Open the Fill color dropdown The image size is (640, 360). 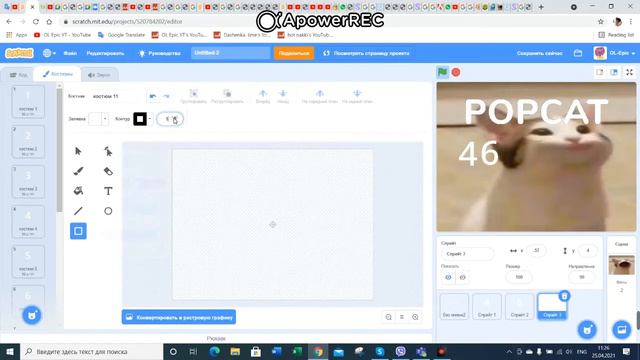point(105,119)
